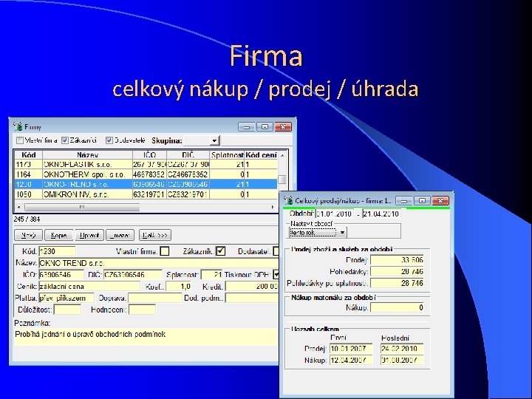The height and width of the screenshot is (399, 532).
Task: Click the Platba field
Action: [x=66, y=298]
